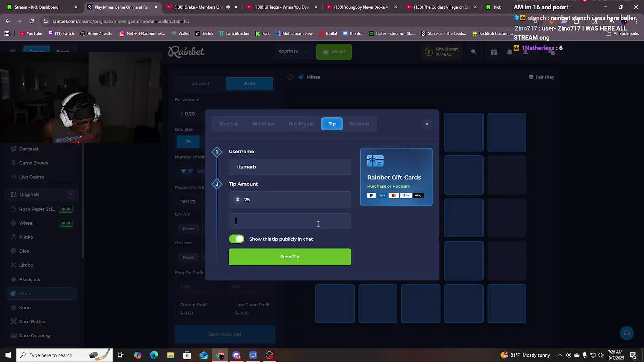Image resolution: width=644 pixels, height=362 pixels.
Task: Open the notifications bell icon
Action: (510, 52)
